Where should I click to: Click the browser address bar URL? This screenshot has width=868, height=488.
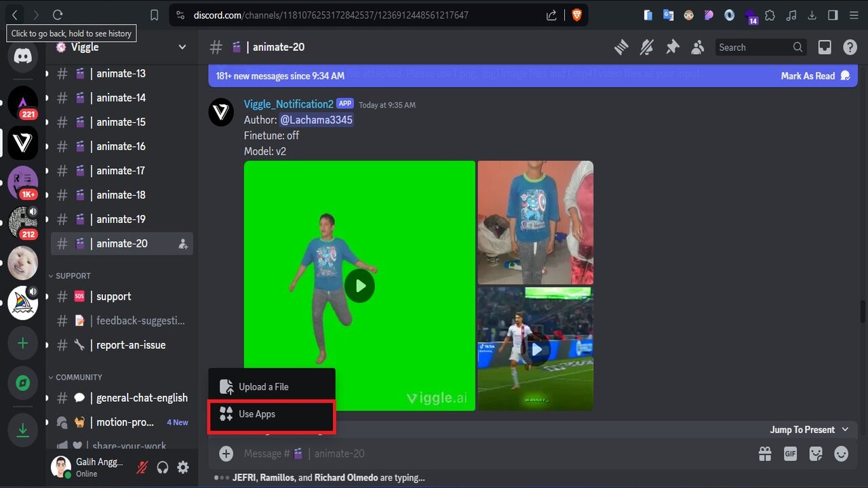point(331,15)
